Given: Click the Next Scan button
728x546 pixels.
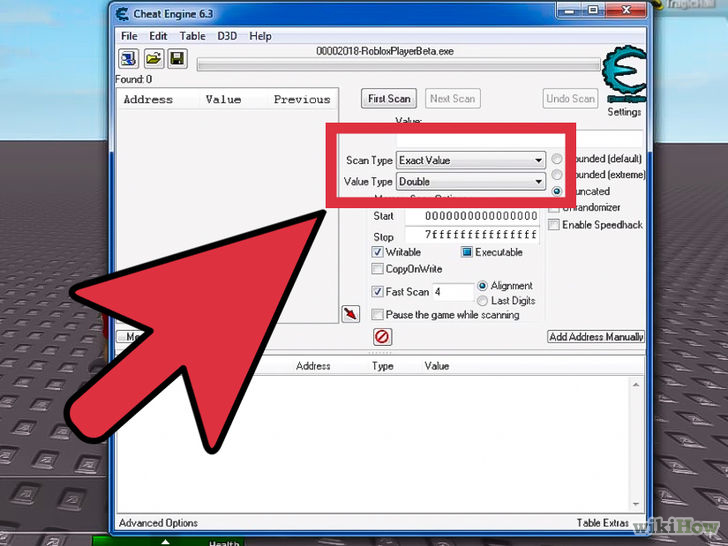Looking at the screenshot, I should 453,98.
